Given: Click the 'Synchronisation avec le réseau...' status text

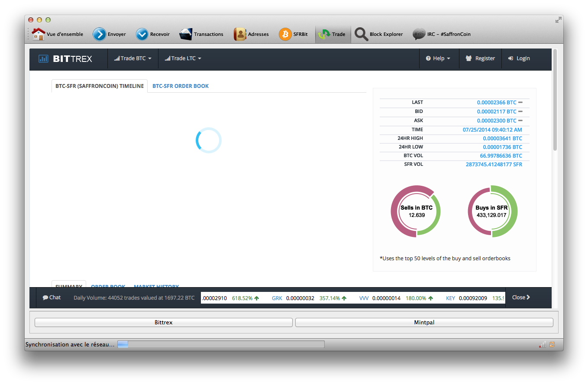Looking at the screenshot, I should [x=70, y=345].
